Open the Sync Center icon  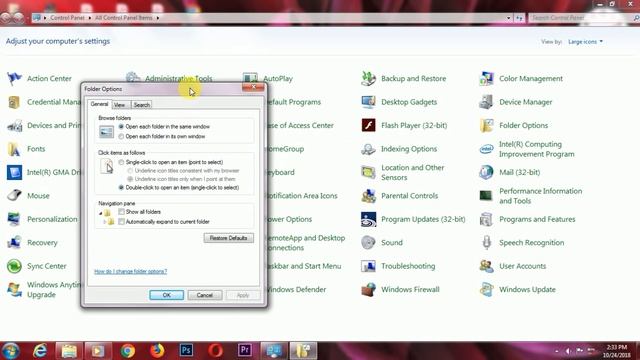pos(14,266)
